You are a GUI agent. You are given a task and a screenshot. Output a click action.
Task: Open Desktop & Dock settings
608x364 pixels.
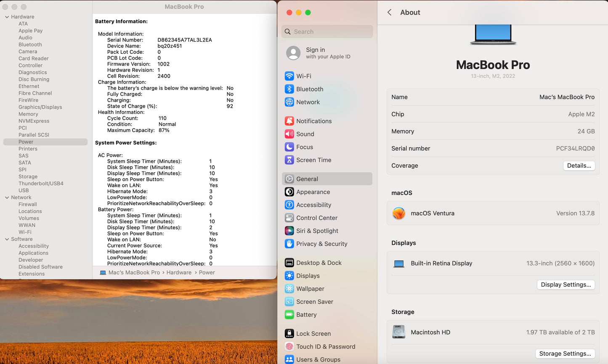pyautogui.click(x=289, y=262)
